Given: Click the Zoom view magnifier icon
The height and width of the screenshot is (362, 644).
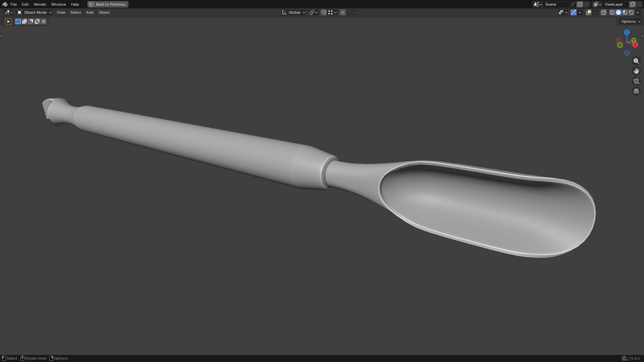Looking at the screenshot, I should [636, 61].
